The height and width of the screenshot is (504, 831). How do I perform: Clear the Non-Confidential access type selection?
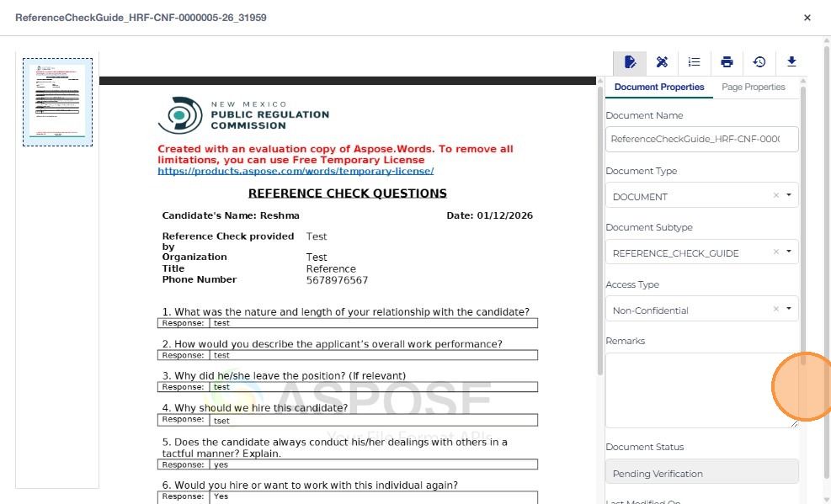click(776, 309)
